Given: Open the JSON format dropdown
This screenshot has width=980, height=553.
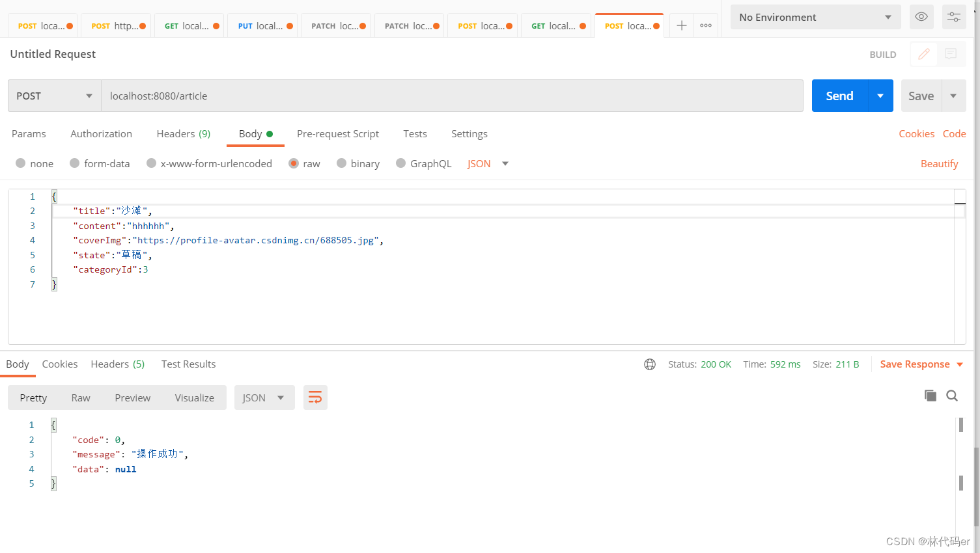Looking at the screenshot, I should (486, 163).
